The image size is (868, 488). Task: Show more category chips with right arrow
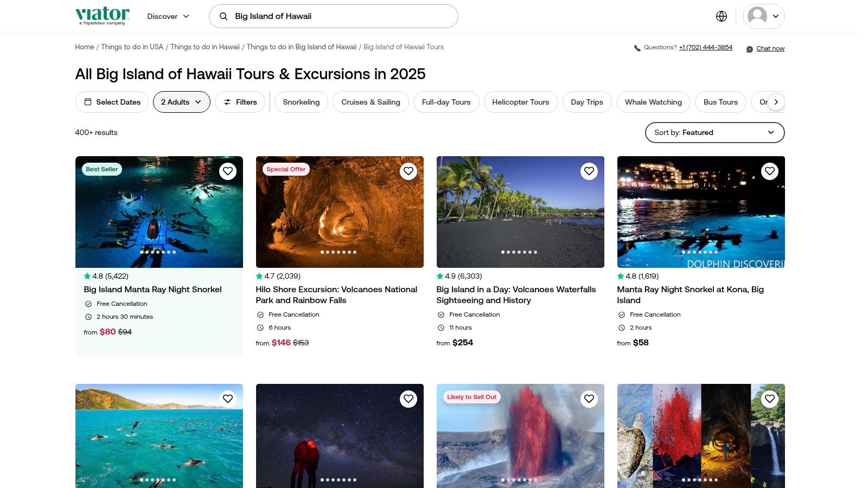(776, 102)
